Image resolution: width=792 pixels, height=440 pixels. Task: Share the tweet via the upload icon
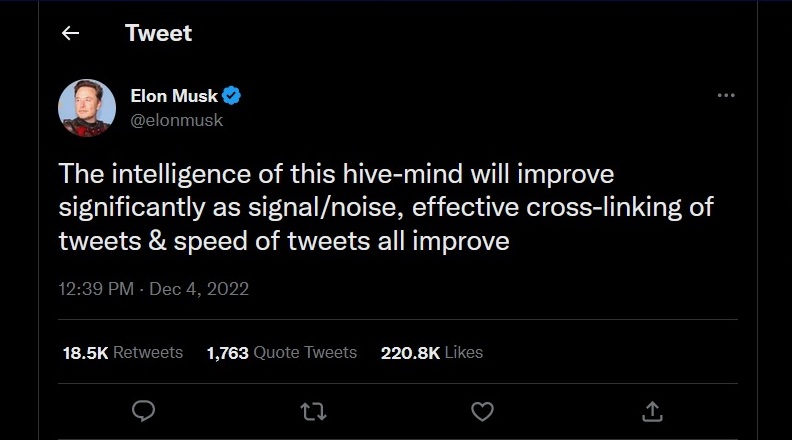(652, 410)
